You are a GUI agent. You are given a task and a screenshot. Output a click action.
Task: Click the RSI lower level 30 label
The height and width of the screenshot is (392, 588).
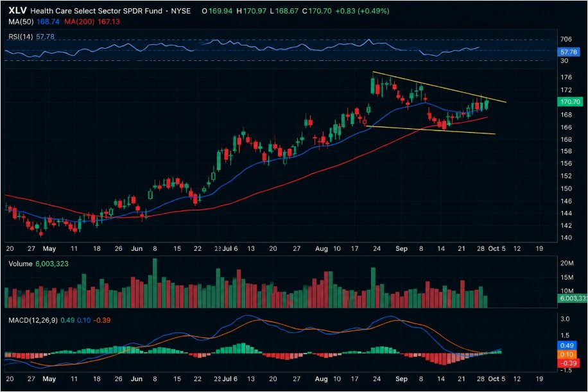(564, 61)
